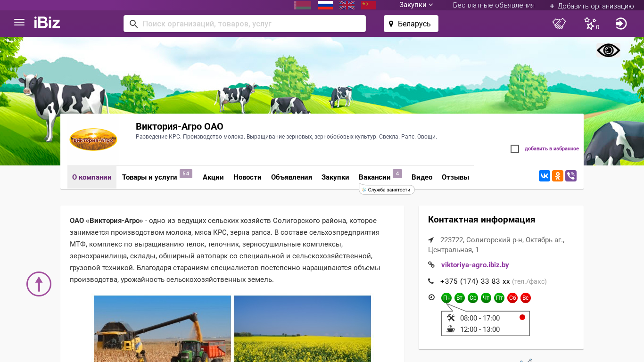644x362 pixels.
Task: Expand the Закупки dropdown in top bar
Action: (416, 5)
